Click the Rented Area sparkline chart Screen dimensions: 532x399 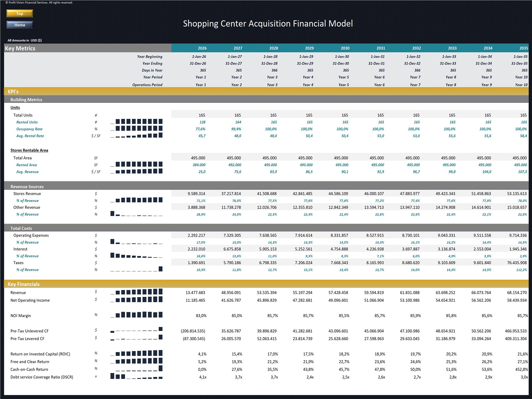136,164
